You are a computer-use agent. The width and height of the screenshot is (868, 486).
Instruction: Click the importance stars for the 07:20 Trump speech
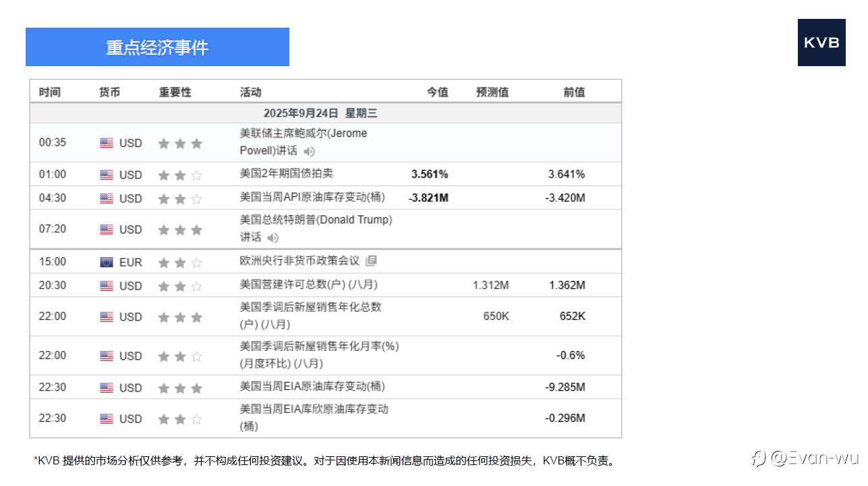(x=180, y=230)
